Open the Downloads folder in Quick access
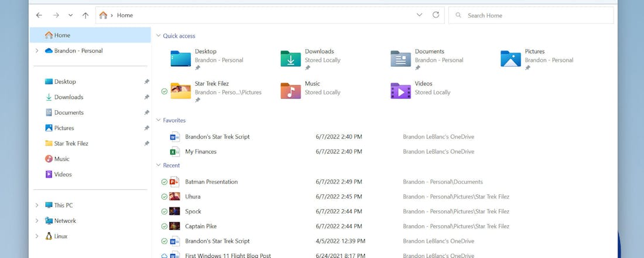 pyautogui.click(x=311, y=59)
